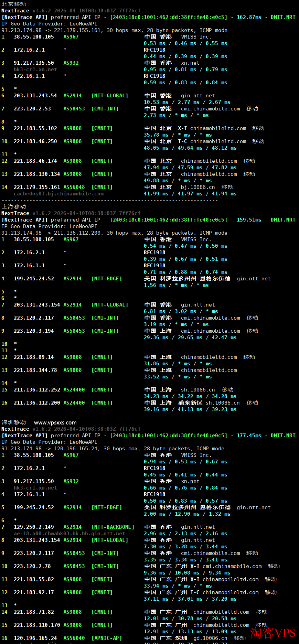Click the 162.87ms API latency value
Image resolution: width=299 pixels, height=644 pixels.
249,17
